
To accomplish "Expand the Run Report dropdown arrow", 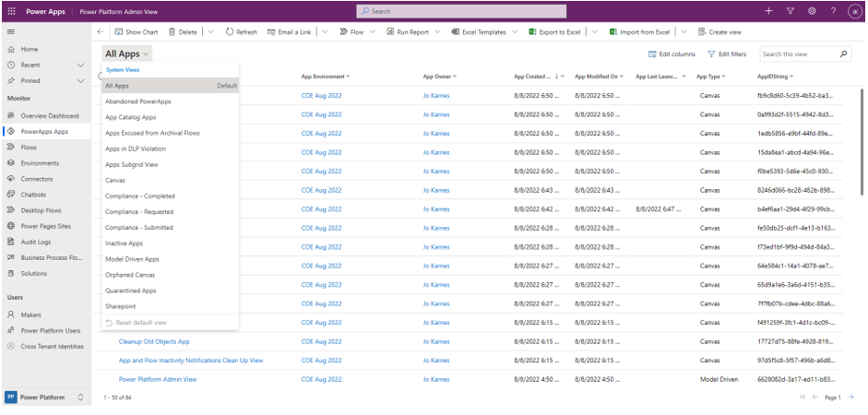I will click(440, 31).
